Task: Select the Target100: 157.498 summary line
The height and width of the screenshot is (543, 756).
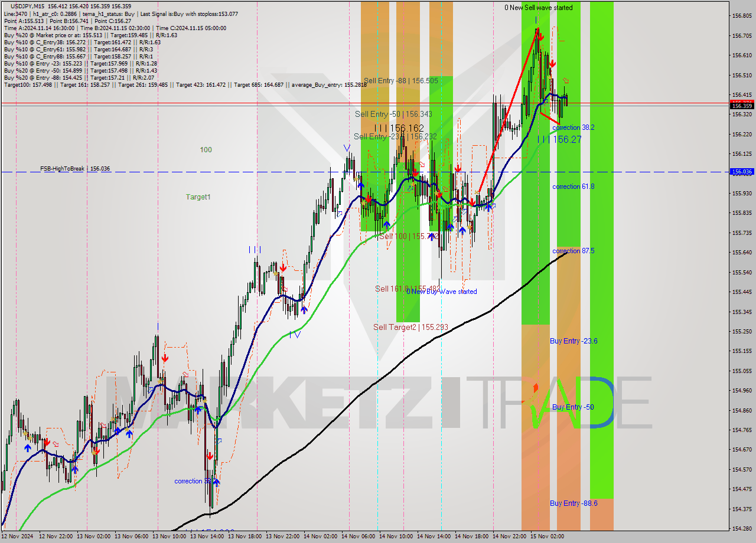Action: [185, 84]
